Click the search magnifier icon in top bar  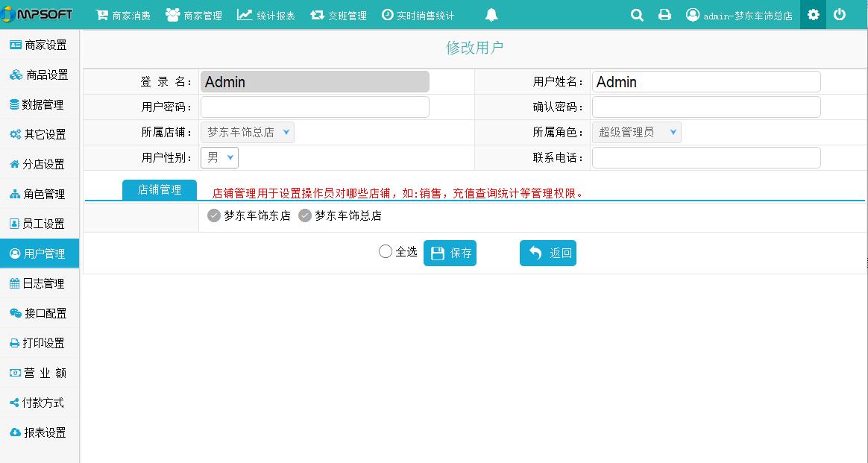point(637,15)
